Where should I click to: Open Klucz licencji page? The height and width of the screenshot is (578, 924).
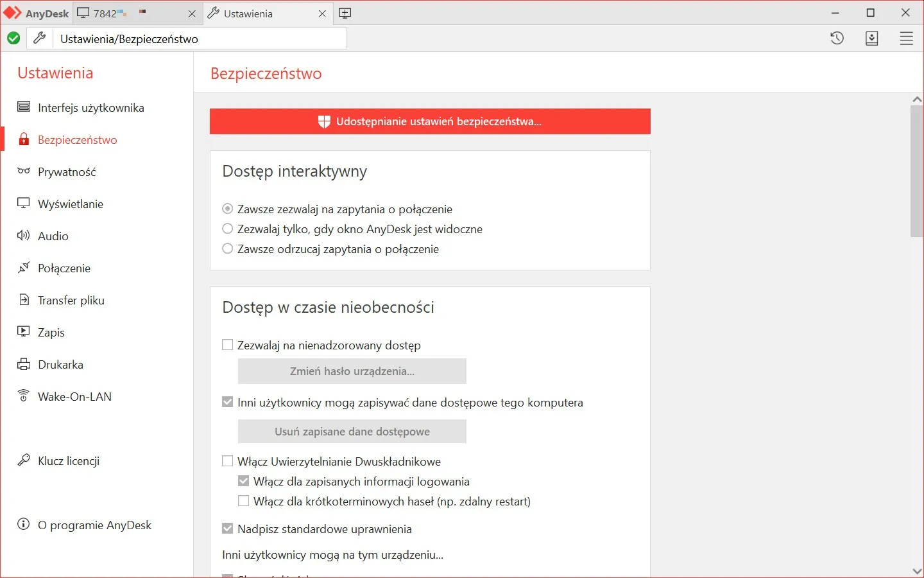tap(69, 461)
